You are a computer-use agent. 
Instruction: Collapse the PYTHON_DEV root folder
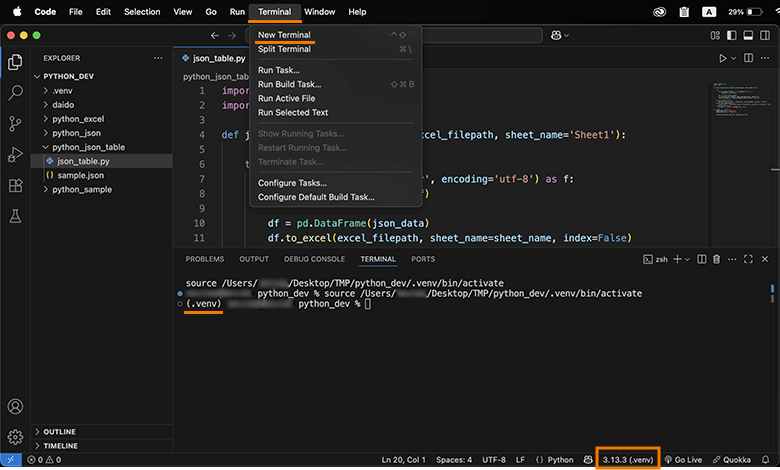click(37, 76)
